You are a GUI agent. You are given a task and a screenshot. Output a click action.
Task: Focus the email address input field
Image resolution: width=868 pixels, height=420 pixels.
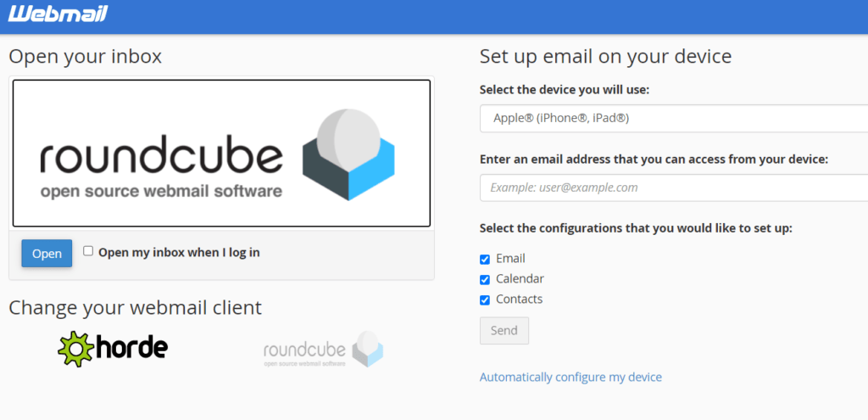tap(674, 188)
